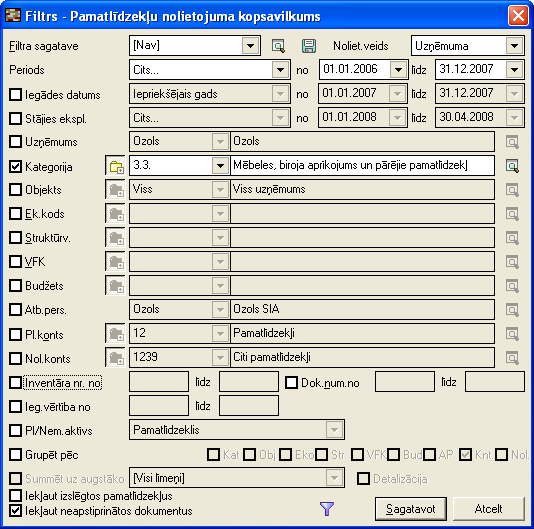Open the period end date 31.12.2007 picker
Screen dimensions: 534x529
pos(515,70)
